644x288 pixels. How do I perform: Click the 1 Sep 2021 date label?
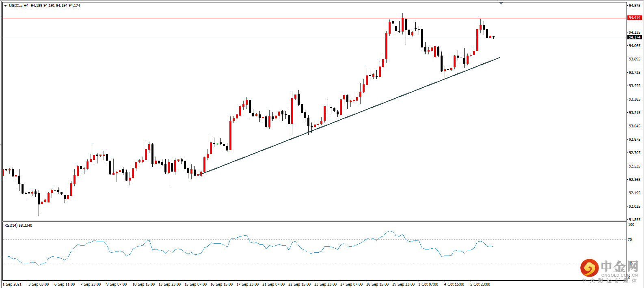point(12,284)
